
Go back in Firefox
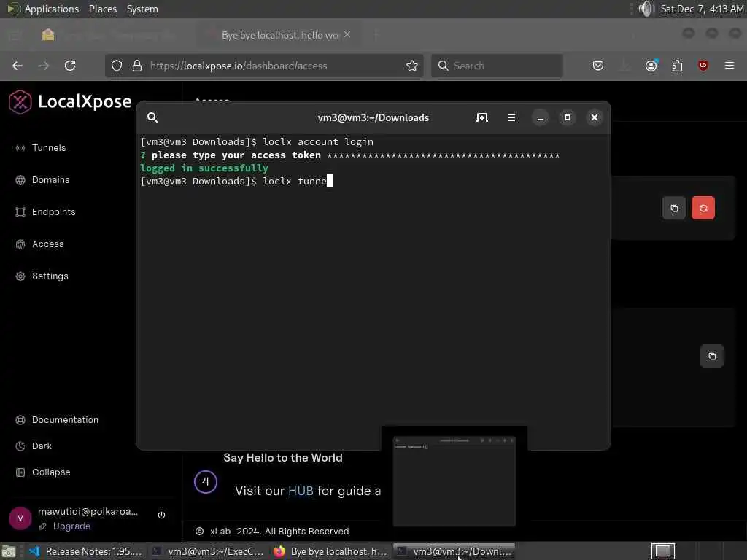tap(18, 66)
